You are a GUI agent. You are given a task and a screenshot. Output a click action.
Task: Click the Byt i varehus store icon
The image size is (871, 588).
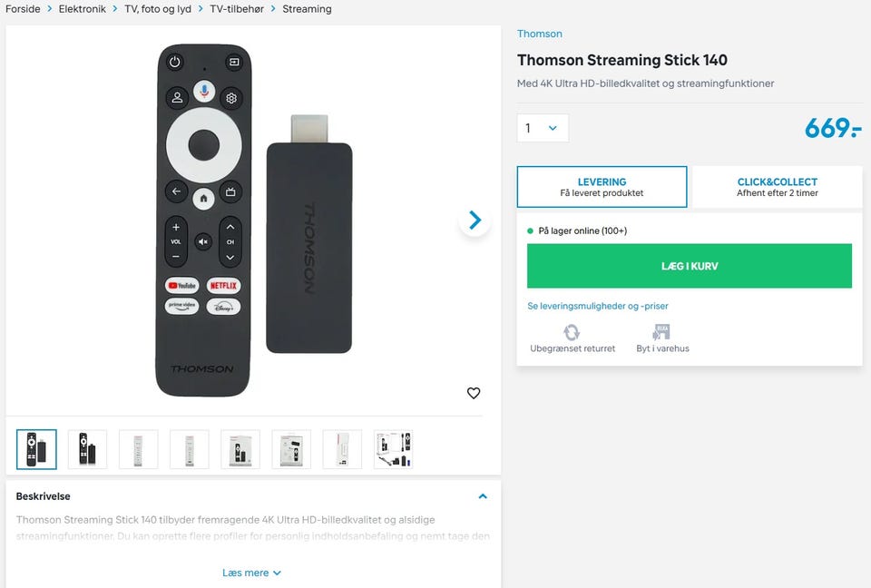[662, 332]
